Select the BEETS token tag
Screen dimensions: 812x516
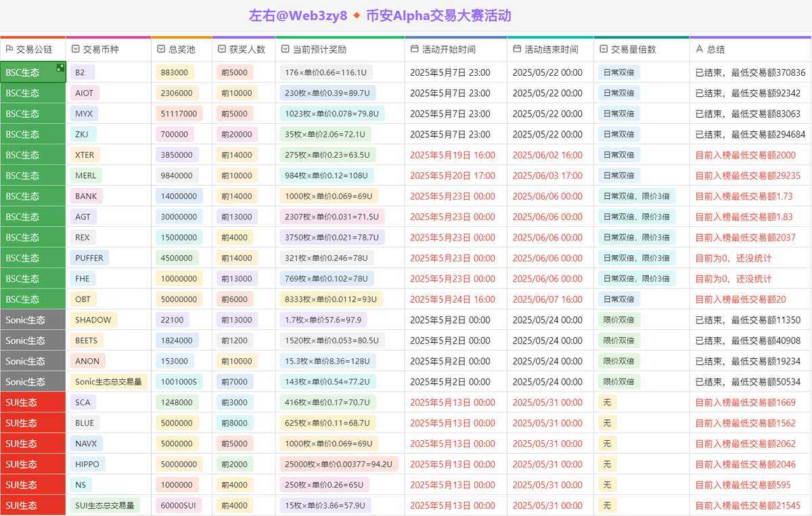coord(87,341)
